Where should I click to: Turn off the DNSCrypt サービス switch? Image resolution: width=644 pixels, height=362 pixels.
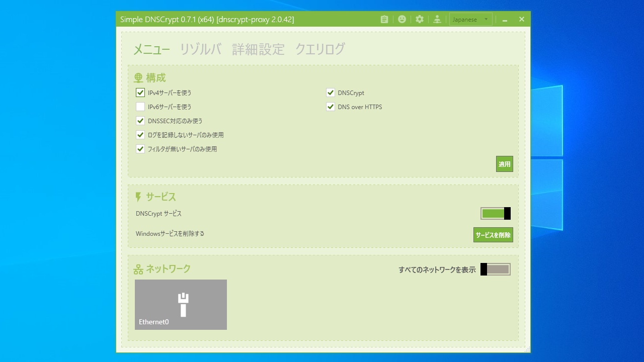point(496,213)
